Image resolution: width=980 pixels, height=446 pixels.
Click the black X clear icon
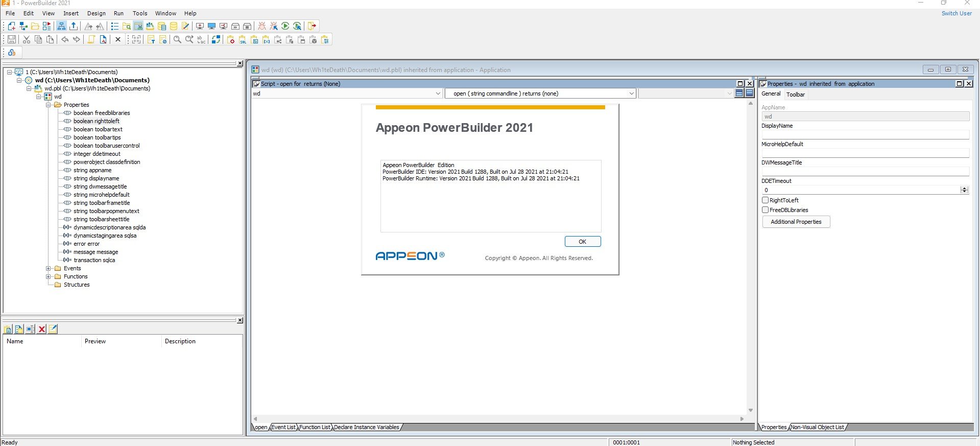tap(118, 39)
